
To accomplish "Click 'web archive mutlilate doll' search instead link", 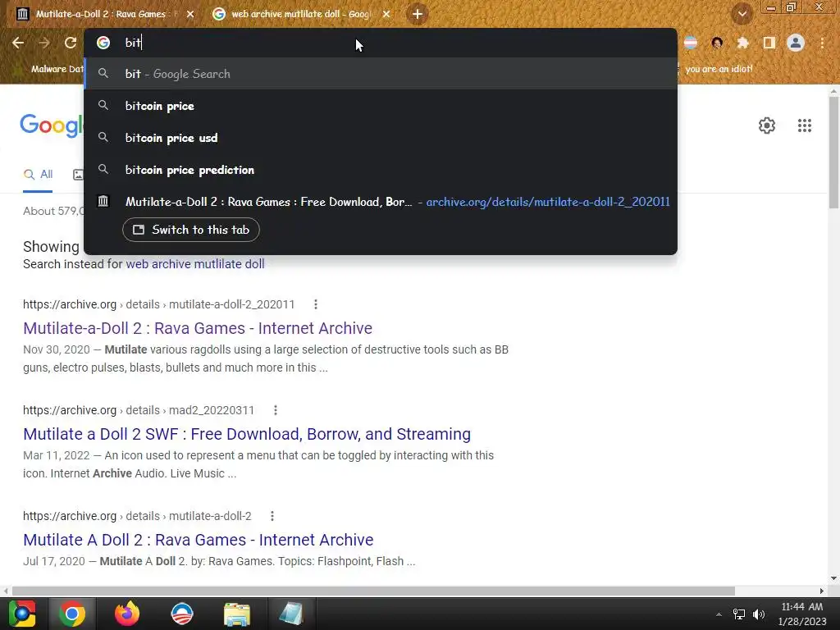I will tap(195, 264).
